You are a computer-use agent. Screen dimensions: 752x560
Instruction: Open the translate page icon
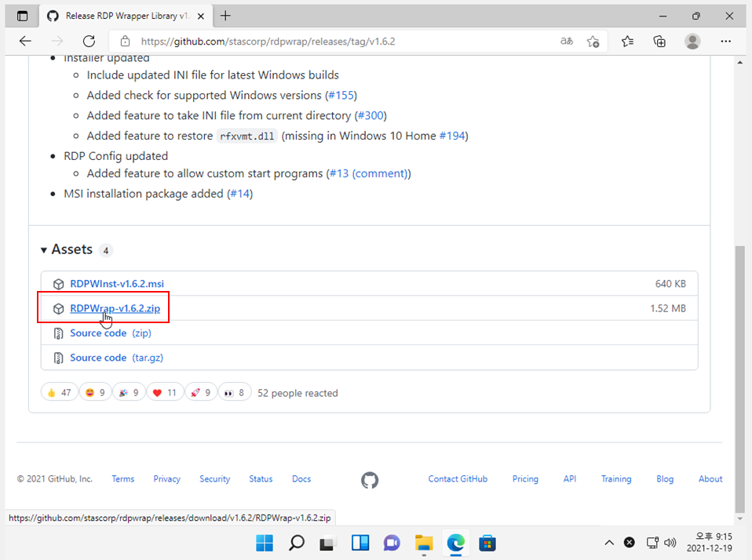point(567,42)
